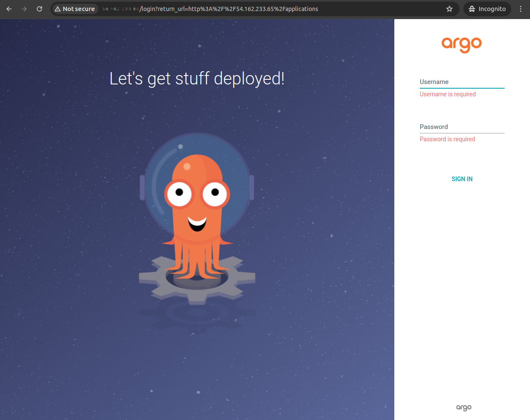The width and height of the screenshot is (530, 420).
Task: Open the browser three-dot menu
Action: [521, 9]
